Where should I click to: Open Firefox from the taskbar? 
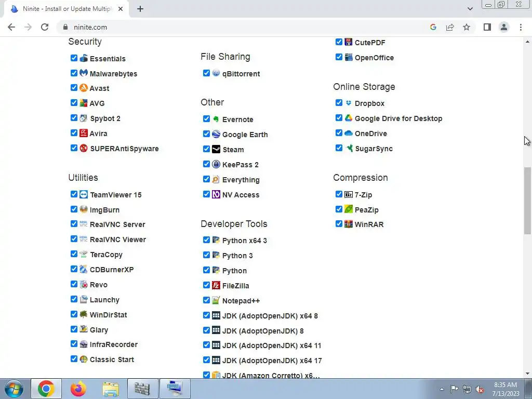click(78, 389)
